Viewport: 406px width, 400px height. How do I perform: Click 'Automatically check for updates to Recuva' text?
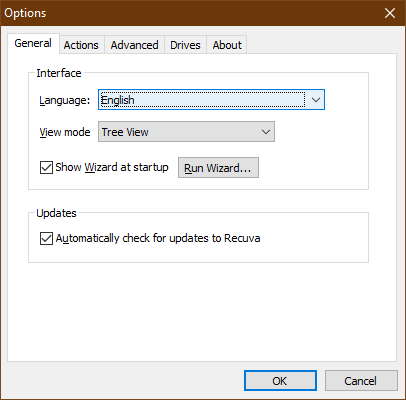pyautogui.click(x=158, y=238)
